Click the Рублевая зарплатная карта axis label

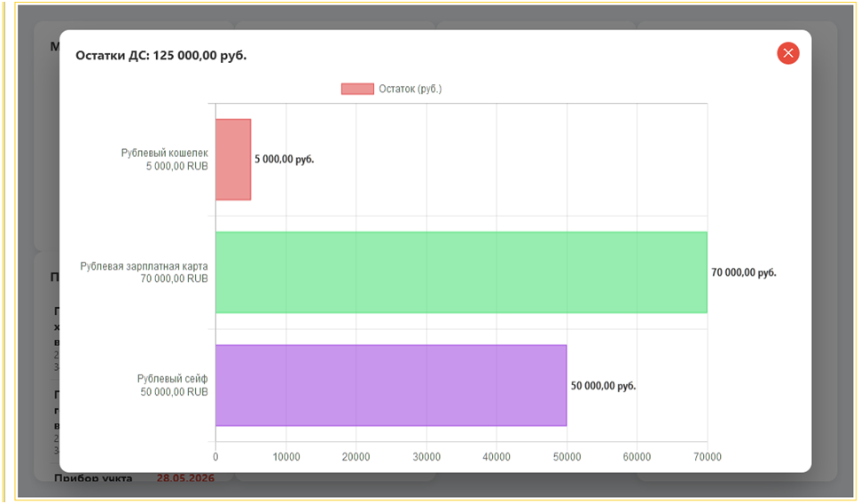pyautogui.click(x=144, y=266)
